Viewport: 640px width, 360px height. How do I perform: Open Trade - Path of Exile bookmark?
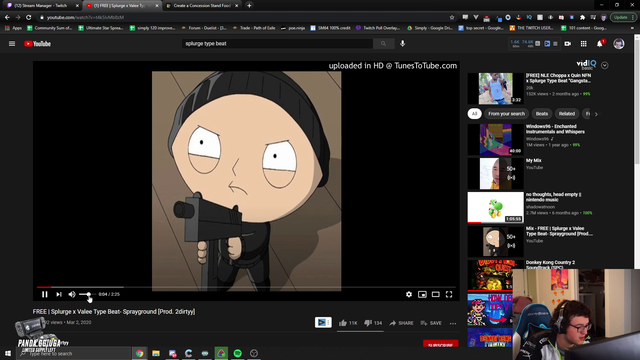coord(253,28)
